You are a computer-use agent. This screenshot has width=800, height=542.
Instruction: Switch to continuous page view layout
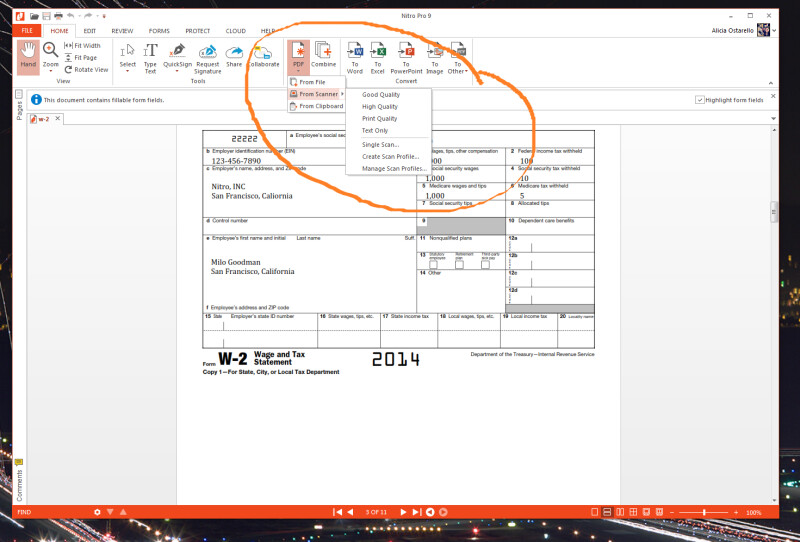pyautogui.click(x=607, y=512)
